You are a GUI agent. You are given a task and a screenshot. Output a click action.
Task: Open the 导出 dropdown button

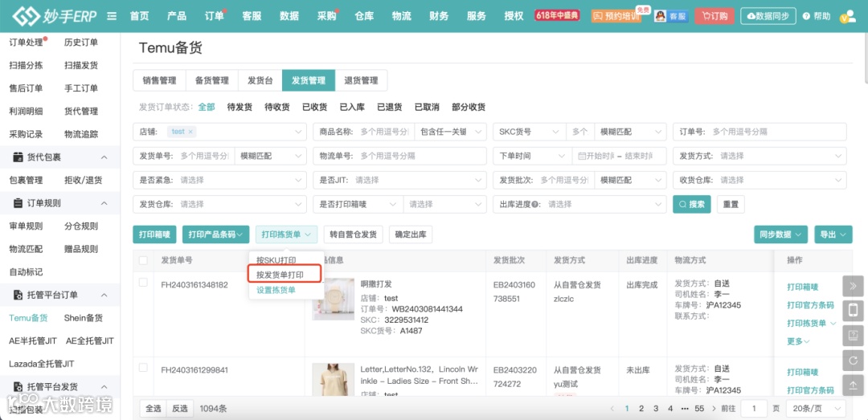[x=833, y=234]
